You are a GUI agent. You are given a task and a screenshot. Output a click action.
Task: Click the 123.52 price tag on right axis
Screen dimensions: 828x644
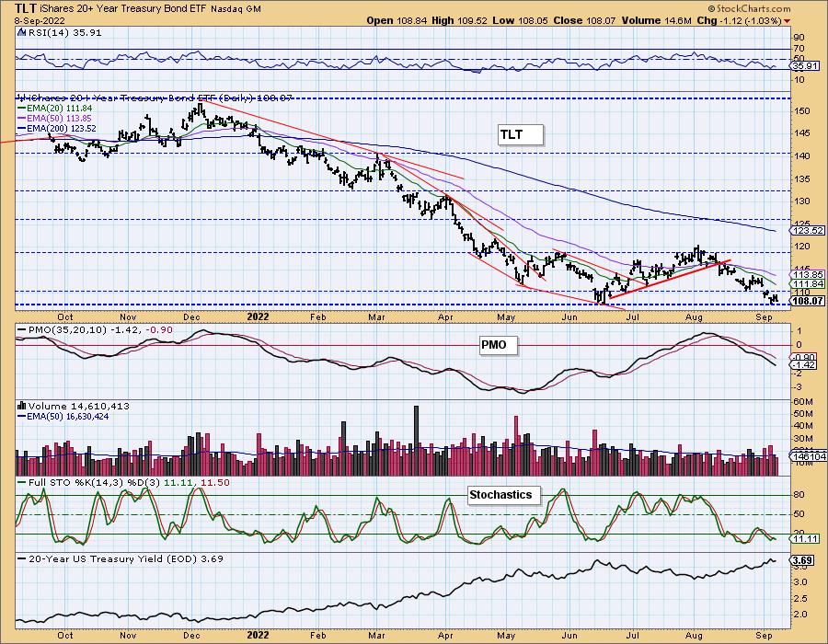807,231
